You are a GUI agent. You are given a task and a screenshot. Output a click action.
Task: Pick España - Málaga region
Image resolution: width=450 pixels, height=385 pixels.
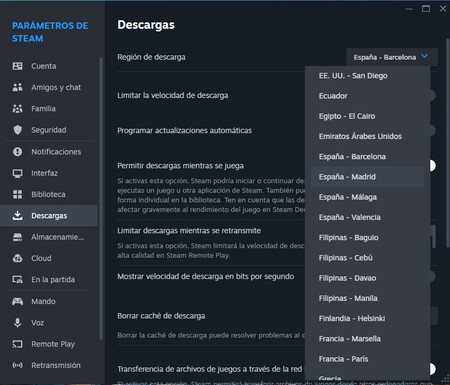coord(367,197)
